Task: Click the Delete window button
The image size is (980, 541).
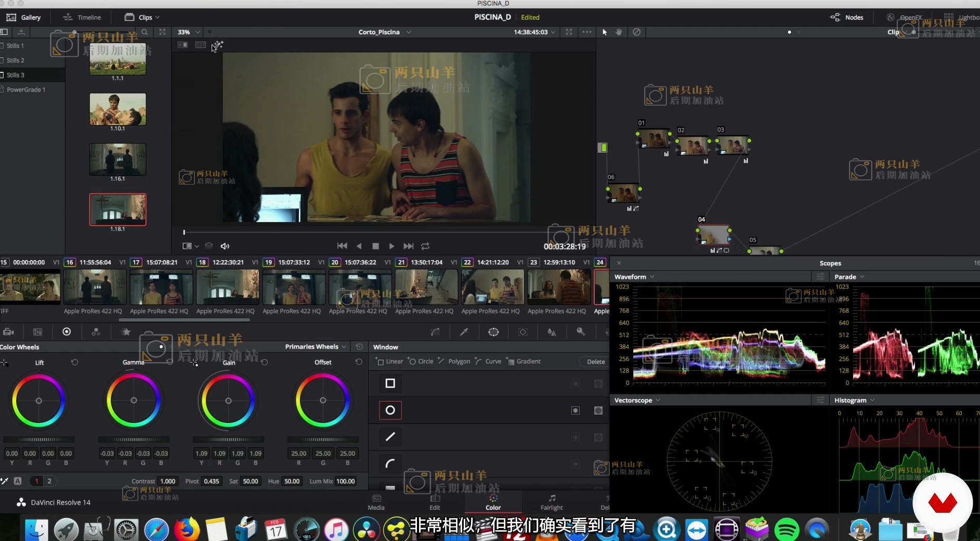Action: [x=595, y=362]
